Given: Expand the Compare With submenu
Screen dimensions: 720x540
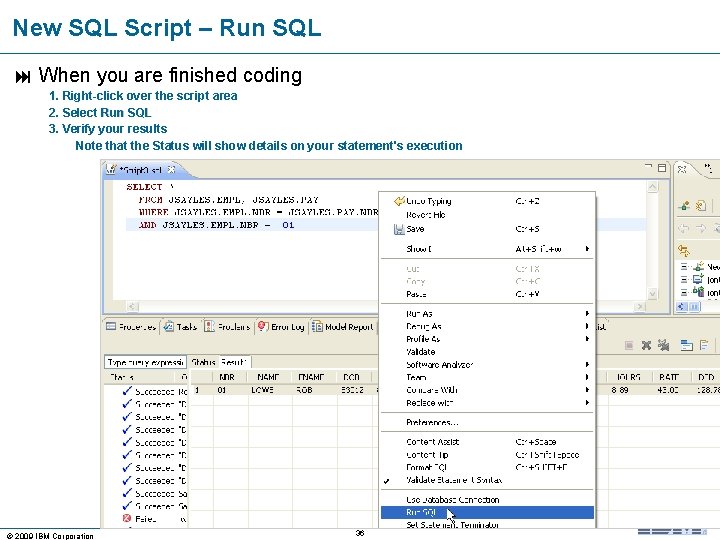Looking at the screenshot, I should click(x=487, y=390).
